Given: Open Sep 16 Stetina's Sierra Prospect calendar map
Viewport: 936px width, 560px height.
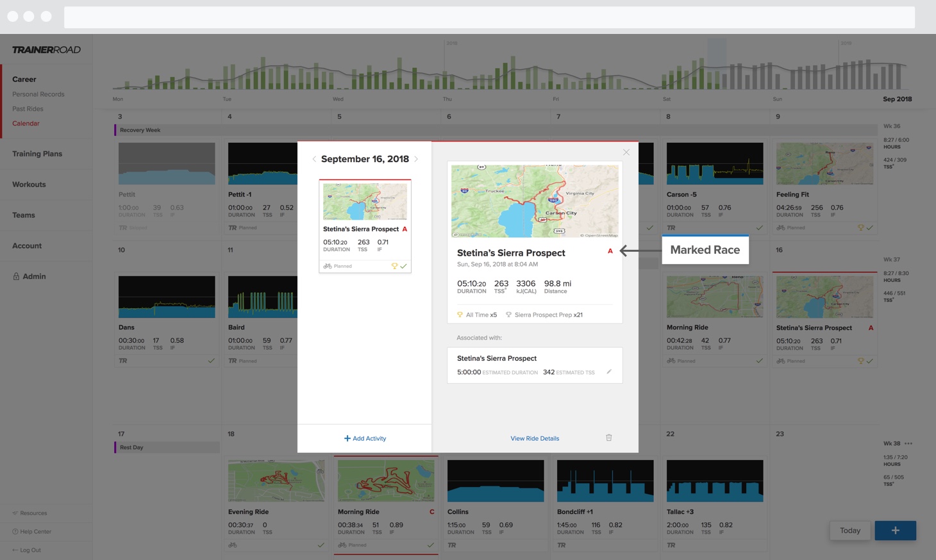Looking at the screenshot, I should click(x=824, y=297).
